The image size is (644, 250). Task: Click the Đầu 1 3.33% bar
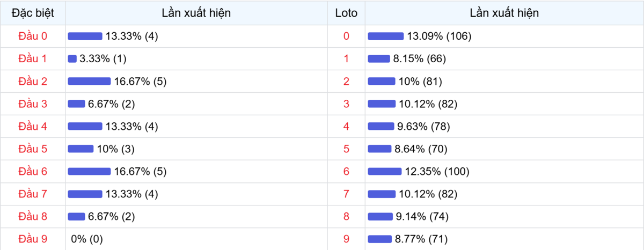point(72,58)
